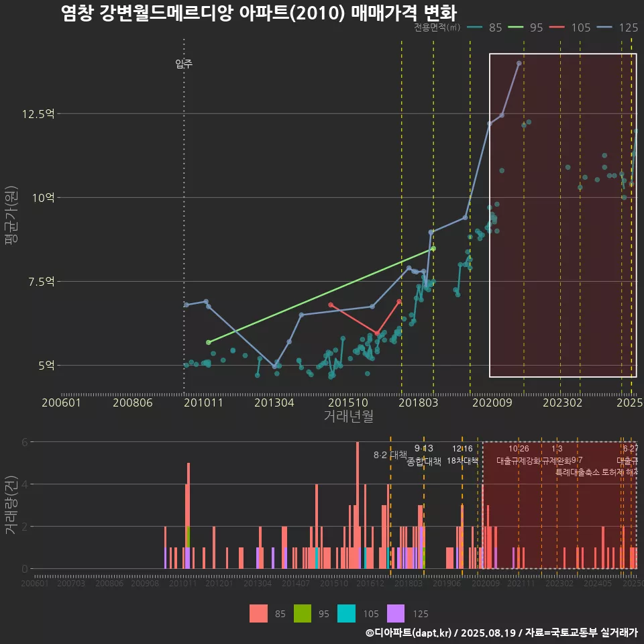Click 201201 on the volume chart x-axis
The image size is (644, 644).
pyautogui.click(x=219, y=583)
